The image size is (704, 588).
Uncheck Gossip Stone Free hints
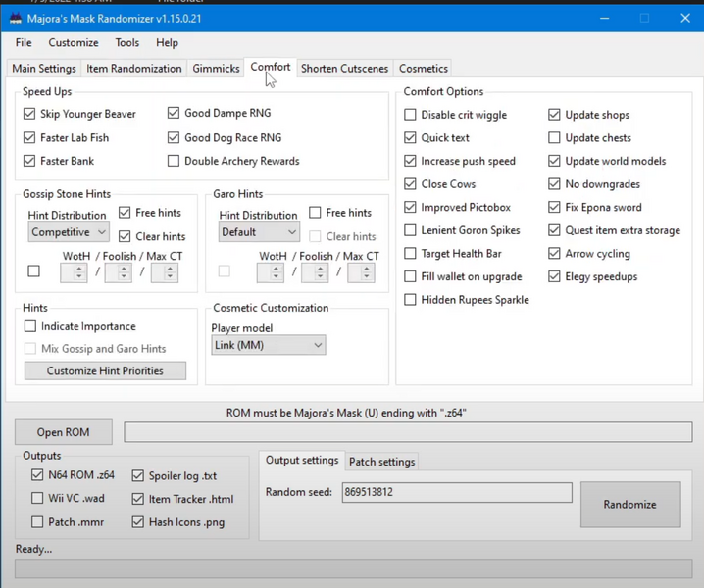click(x=125, y=213)
